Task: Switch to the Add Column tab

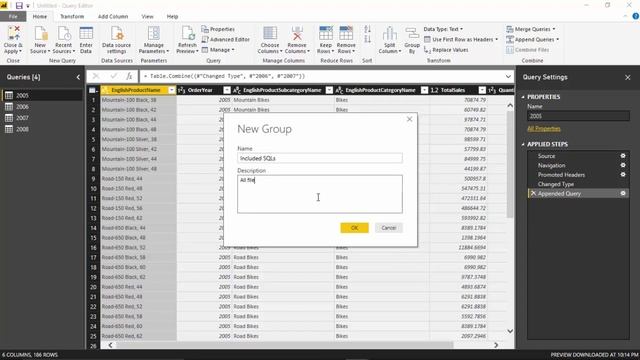Action: (x=113, y=16)
